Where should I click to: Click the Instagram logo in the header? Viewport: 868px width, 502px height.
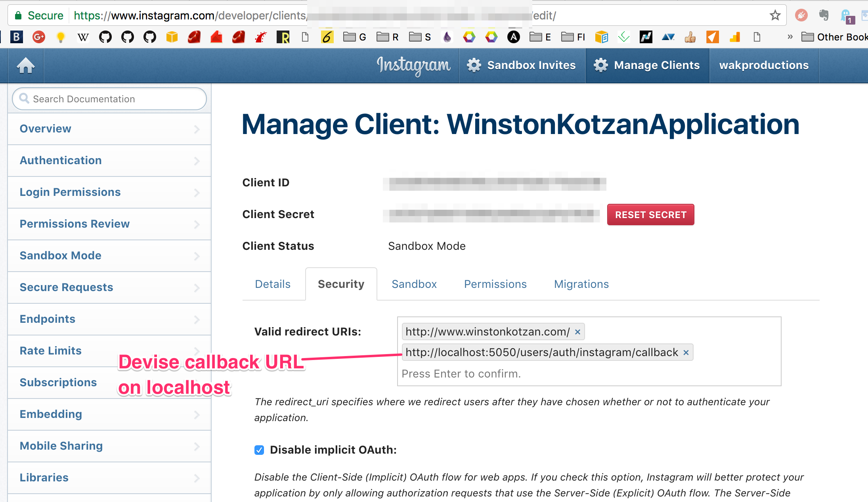[413, 66]
